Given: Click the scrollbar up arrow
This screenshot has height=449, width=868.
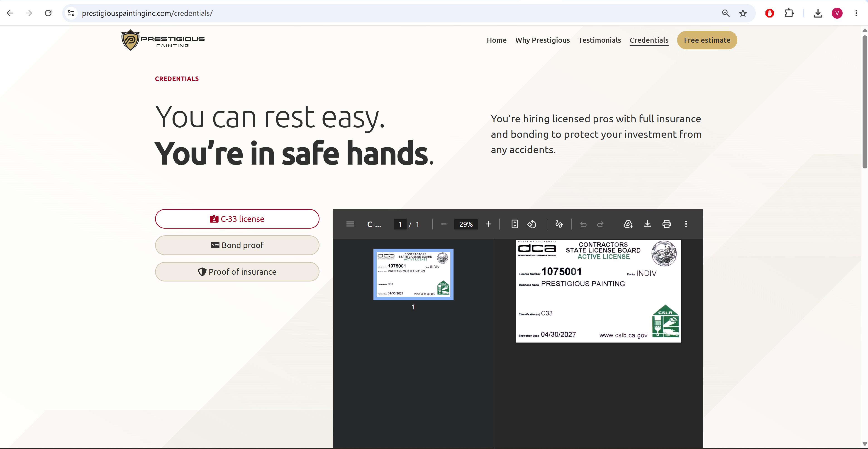Looking at the screenshot, I should (x=865, y=30).
